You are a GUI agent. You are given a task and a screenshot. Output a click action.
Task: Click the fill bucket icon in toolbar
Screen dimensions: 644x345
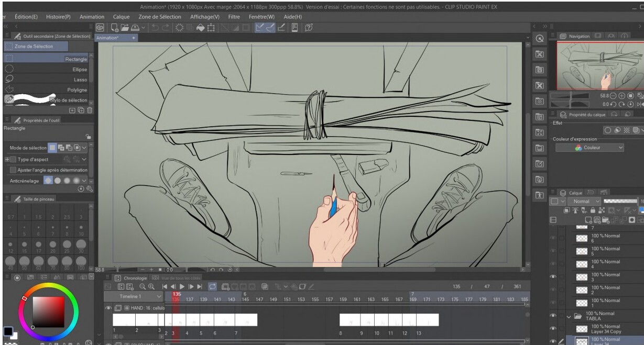200,27
